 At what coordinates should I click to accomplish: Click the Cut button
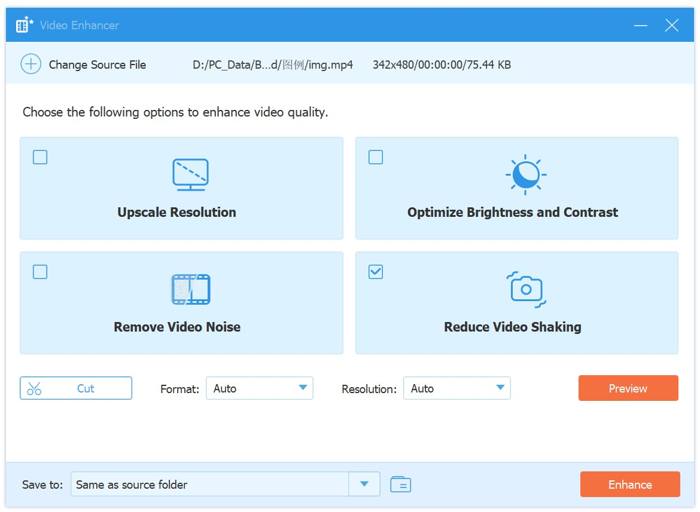[76, 388]
